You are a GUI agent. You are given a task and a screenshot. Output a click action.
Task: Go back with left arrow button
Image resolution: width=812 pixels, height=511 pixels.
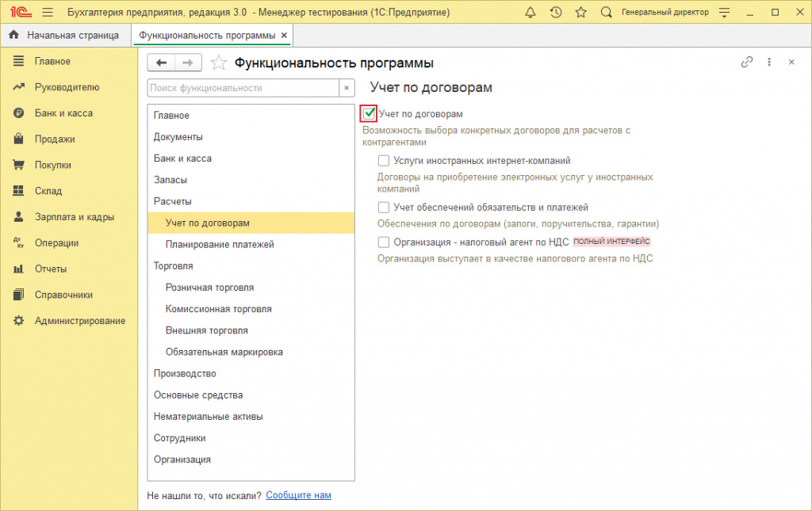coord(161,63)
